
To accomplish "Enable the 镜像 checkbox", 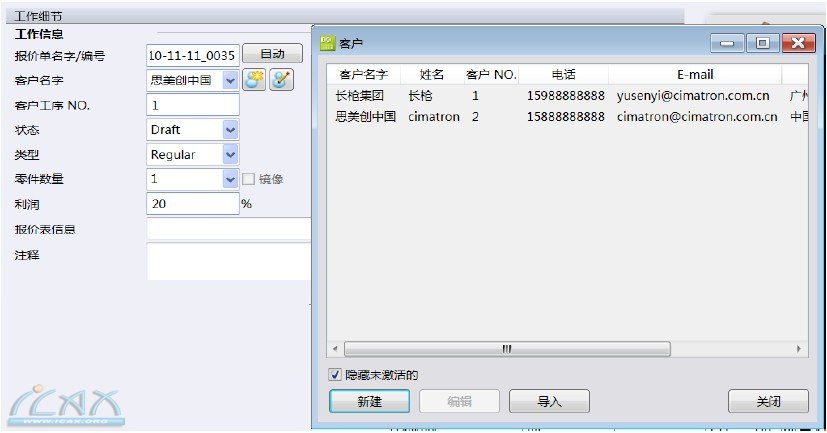I will (248, 179).
